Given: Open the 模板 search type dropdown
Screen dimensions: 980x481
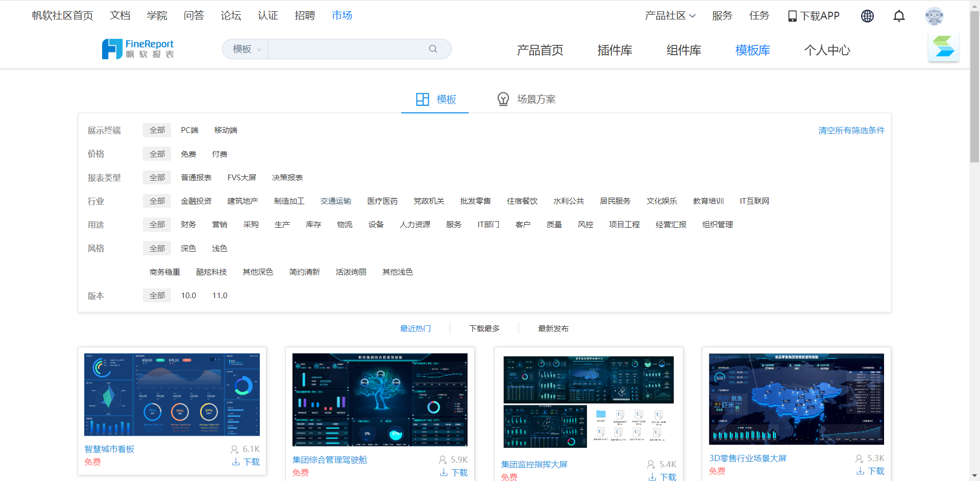Looking at the screenshot, I should 247,49.
